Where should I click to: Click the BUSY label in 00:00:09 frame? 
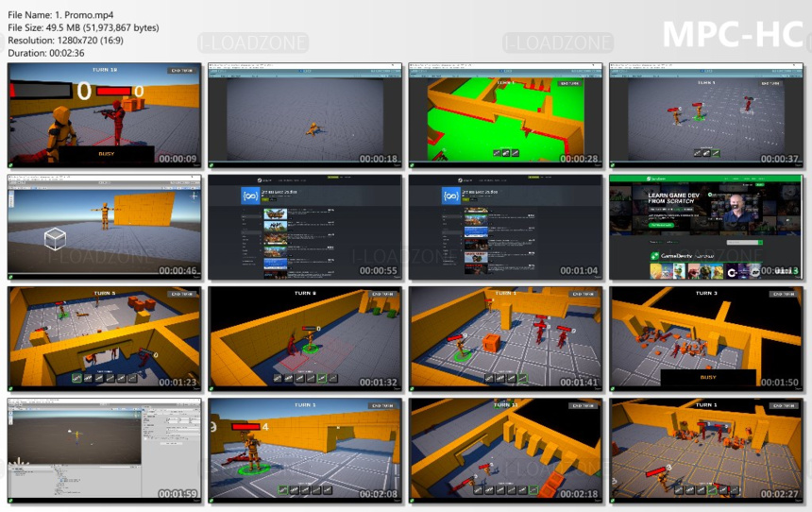click(106, 154)
